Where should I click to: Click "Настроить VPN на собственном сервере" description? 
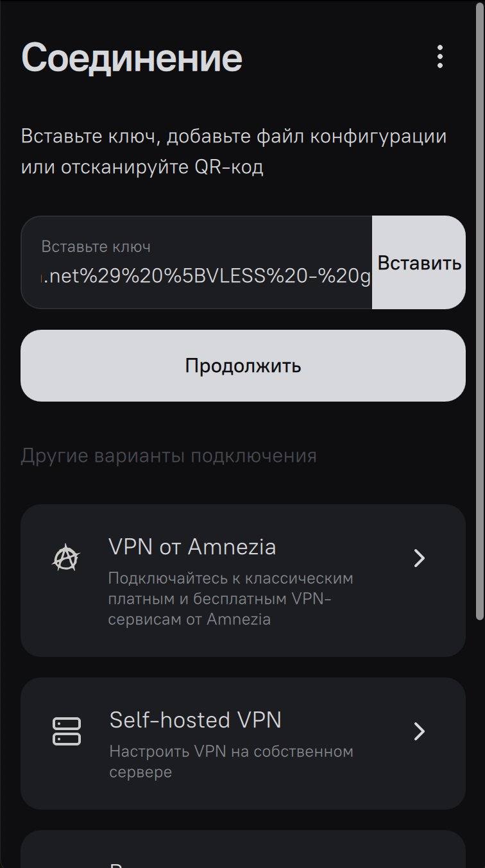click(x=231, y=761)
